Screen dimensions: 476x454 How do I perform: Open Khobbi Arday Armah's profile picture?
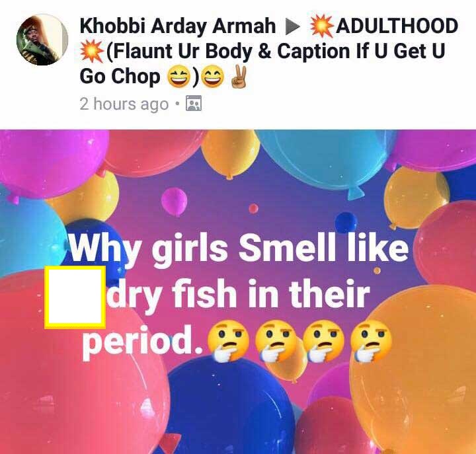[42, 40]
